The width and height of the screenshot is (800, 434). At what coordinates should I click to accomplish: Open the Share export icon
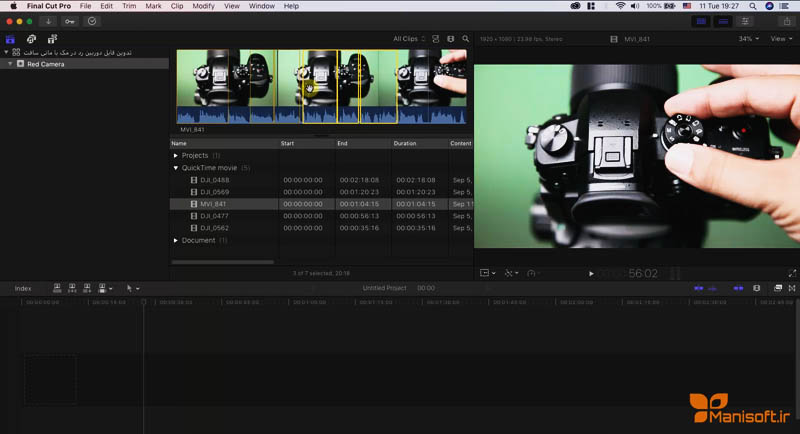tap(787, 21)
